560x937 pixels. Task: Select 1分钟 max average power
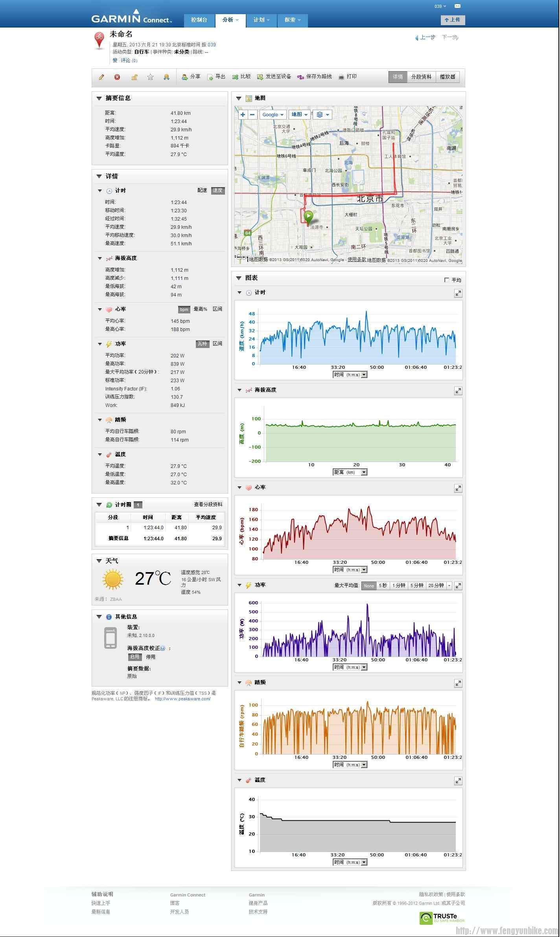(x=399, y=585)
